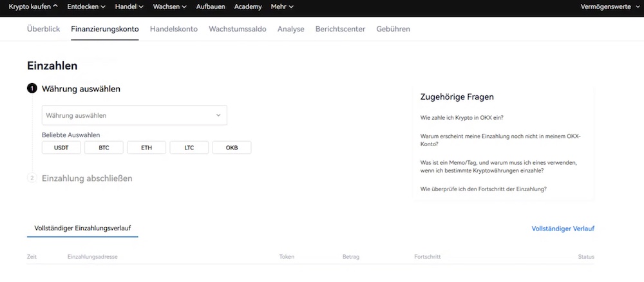Image resolution: width=644 pixels, height=282 pixels.
Task: Click the Einzahlung abschließen step heading
Action: [x=87, y=178]
